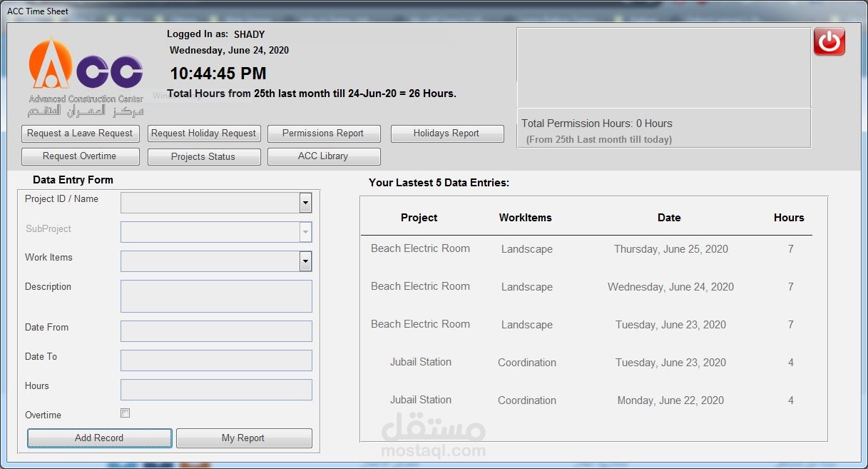The height and width of the screenshot is (469, 868).
Task: Click Beach Electric Room in June 24 row
Action: 420,286
